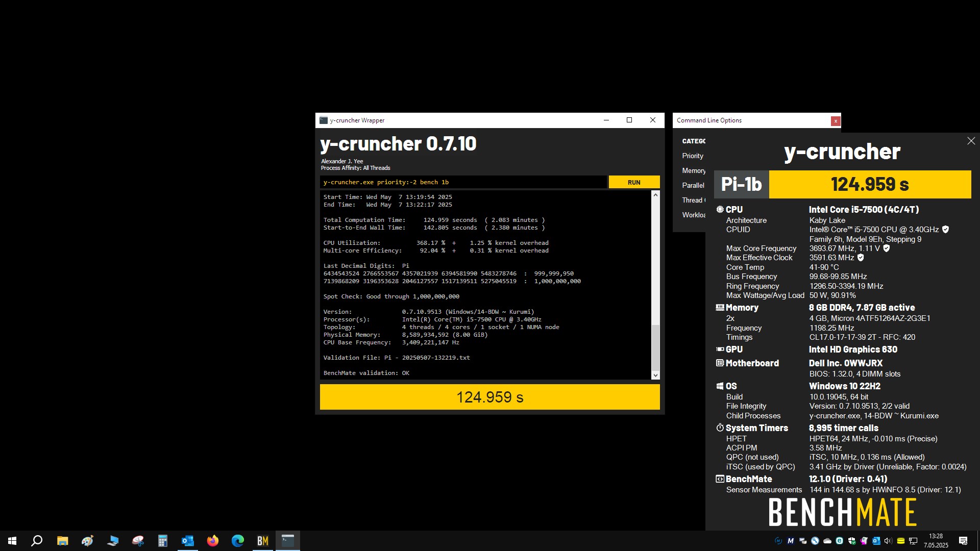980x551 pixels.
Task: Switch to the console window taskbar icon
Action: [288, 541]
